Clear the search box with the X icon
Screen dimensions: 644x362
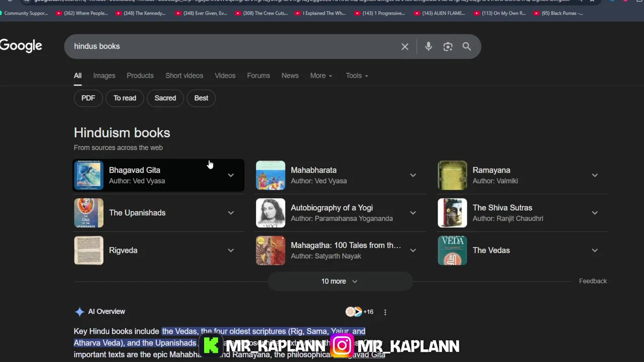click(x=405, y=46)
